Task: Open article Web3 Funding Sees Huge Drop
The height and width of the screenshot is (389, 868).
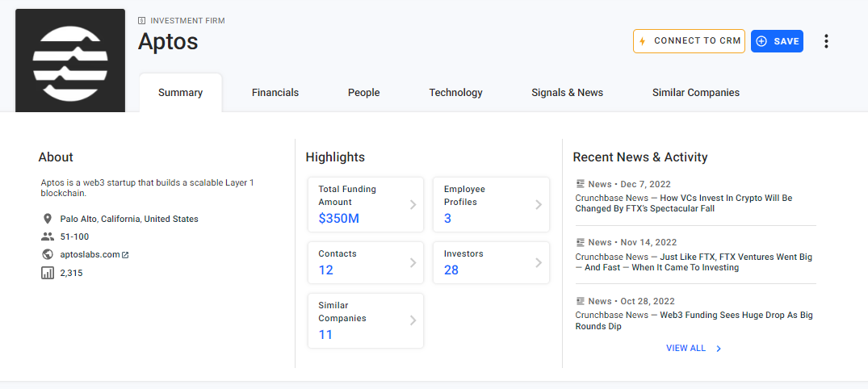Action: pos(694,320)
